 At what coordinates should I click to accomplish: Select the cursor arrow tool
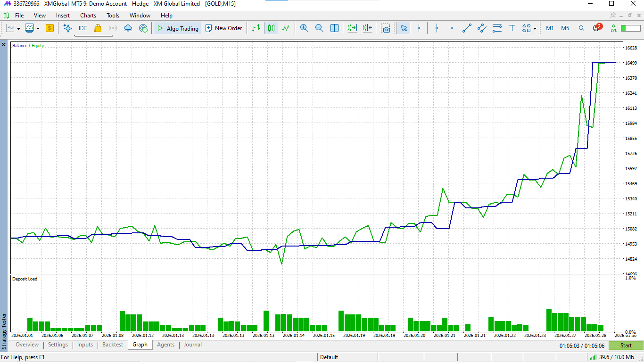click(x=404, y=28)
